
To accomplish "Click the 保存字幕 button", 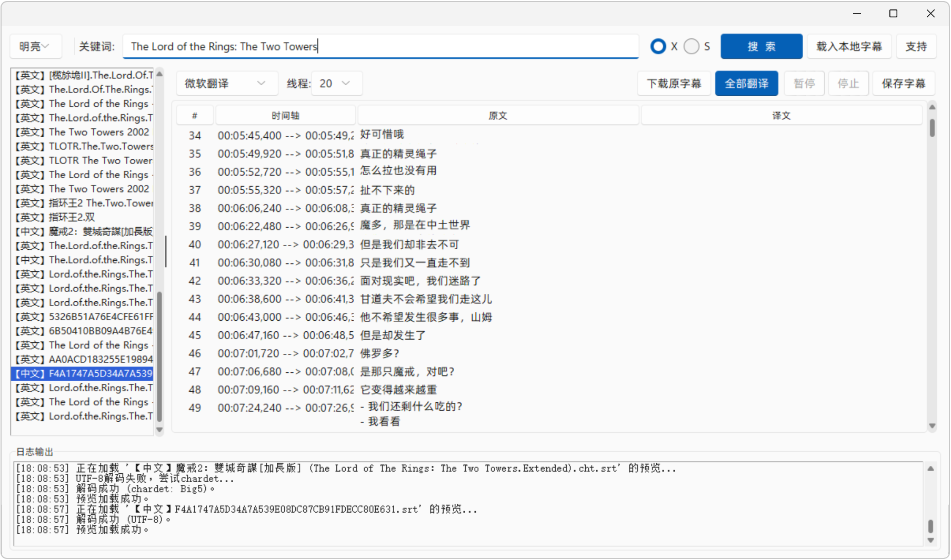I will pos(903,83).
